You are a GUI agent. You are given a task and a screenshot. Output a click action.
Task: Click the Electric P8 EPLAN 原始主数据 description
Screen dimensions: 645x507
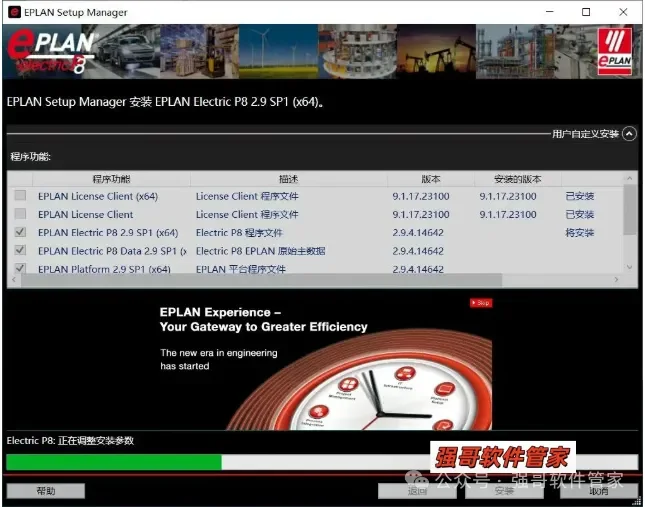tap(260, 251)
